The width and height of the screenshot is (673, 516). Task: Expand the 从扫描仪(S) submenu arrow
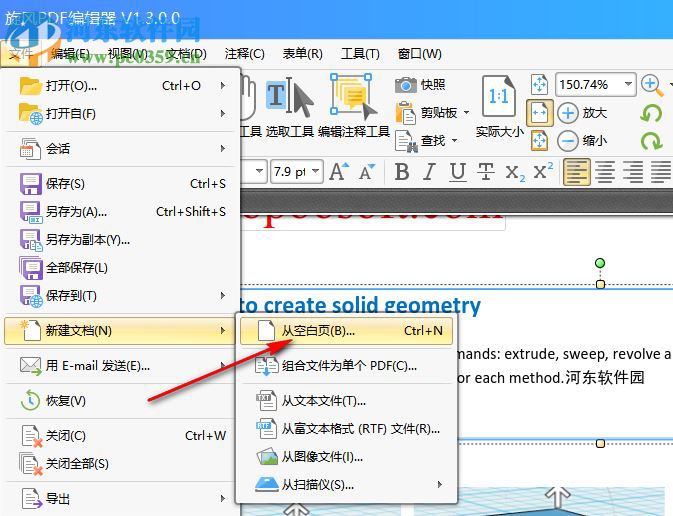coord(440,485)
